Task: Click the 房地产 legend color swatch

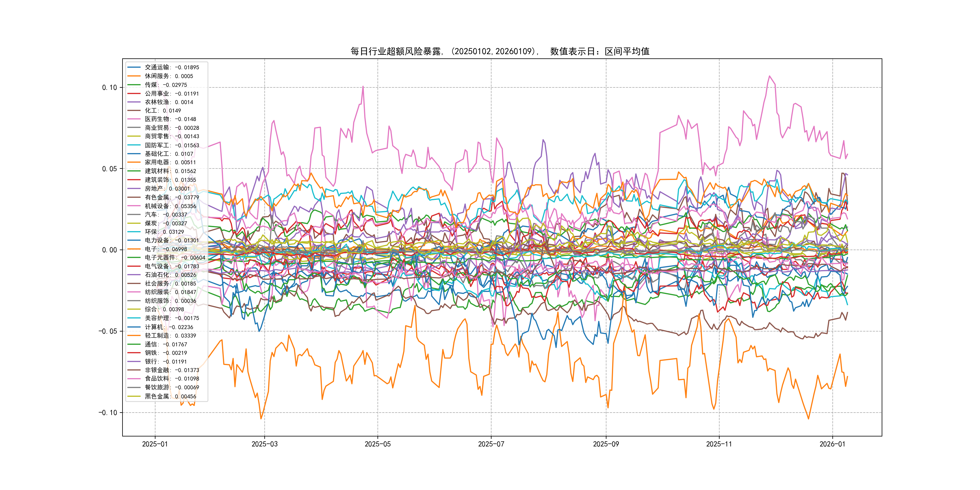Action: coord(134,189)
